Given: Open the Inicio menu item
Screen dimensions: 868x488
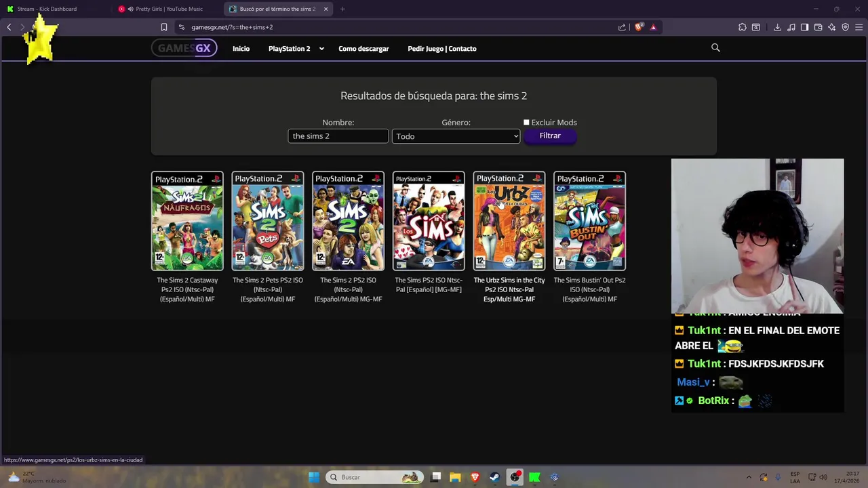Looking at the screenshot, I should (241, 49).
